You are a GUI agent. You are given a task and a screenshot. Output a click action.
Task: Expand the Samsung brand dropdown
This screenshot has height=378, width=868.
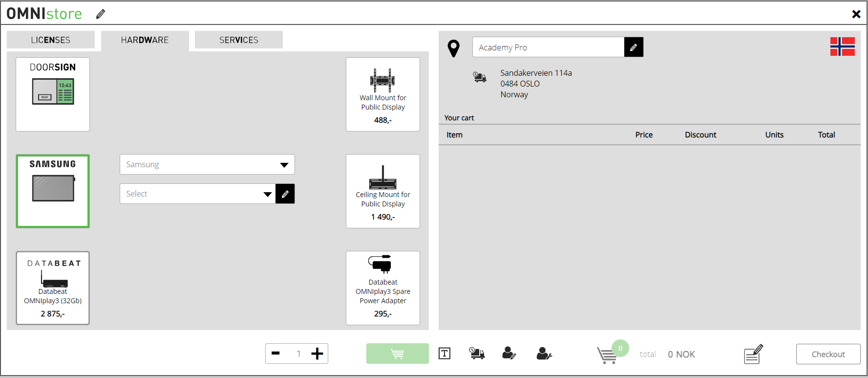tap(207, 164)
